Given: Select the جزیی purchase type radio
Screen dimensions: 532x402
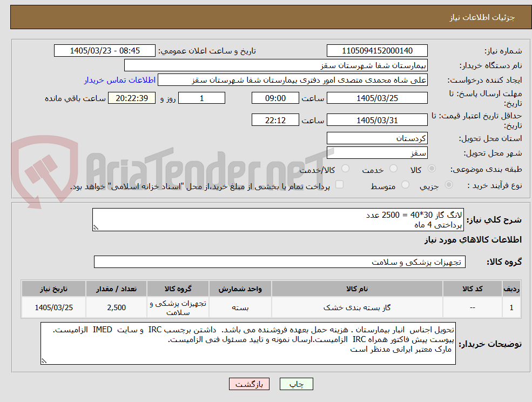Looking at the screenshot, I should [x=448, y=185].
